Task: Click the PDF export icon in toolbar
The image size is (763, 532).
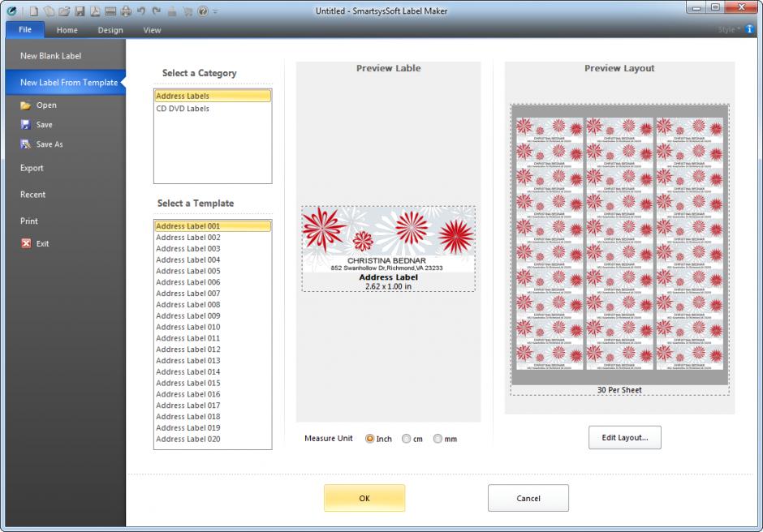Action: (x=94, y=11)
